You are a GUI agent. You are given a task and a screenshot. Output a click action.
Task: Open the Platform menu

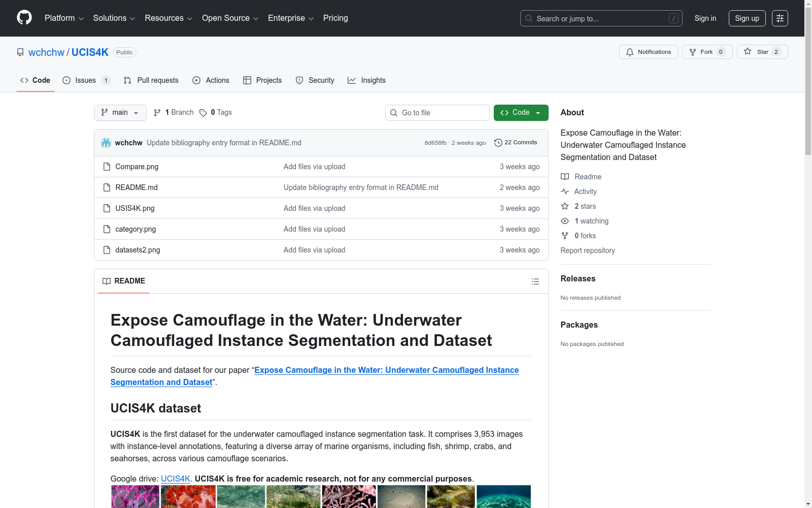[x=64, y=18]
